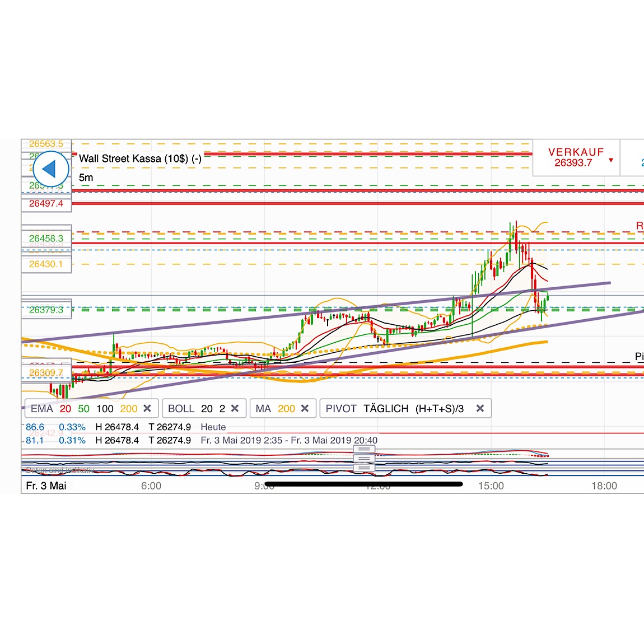Remove the EMA indicator with its X icon

point(147,408)
